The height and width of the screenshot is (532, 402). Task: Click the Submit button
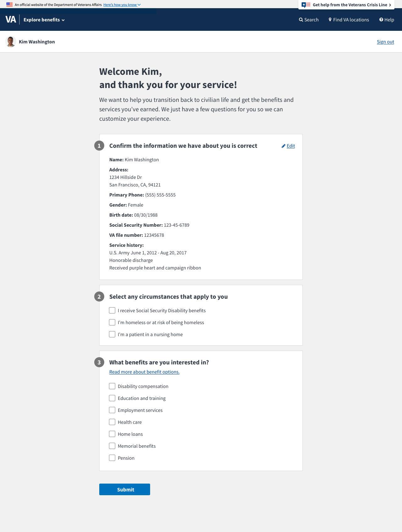click(125, 489)
